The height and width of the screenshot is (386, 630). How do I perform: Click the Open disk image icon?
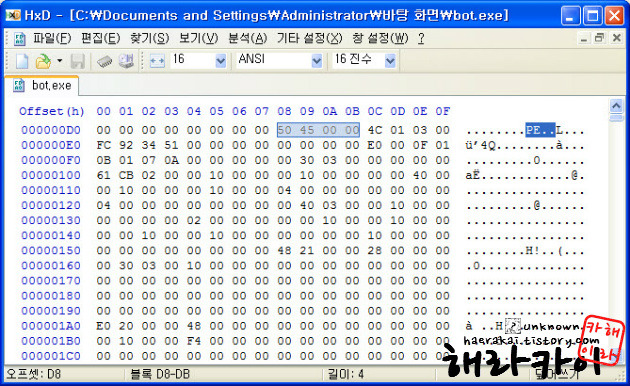pyautogui.click(x=126, y=61)
